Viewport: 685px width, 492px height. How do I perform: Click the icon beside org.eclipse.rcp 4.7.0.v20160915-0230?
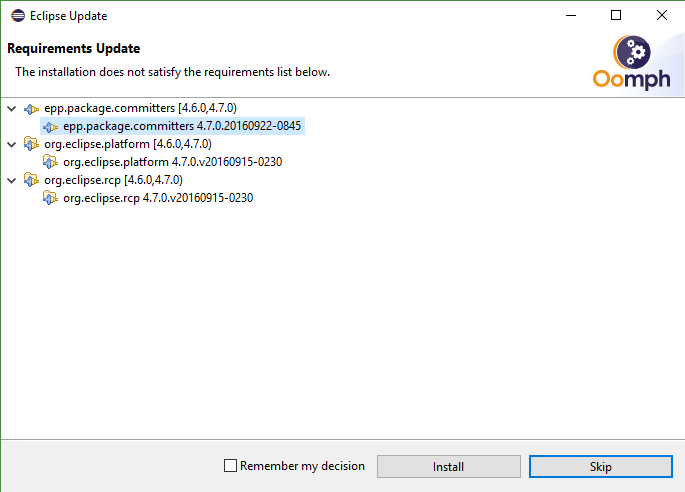pos(50,198)
